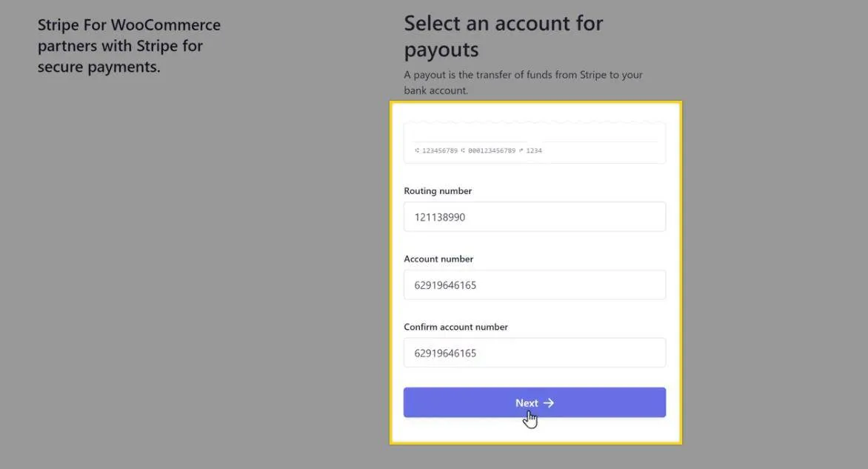Click the 'Select an account for payouts' heading
The width and height of the screenshot is (868, 469).
point(503,36)
